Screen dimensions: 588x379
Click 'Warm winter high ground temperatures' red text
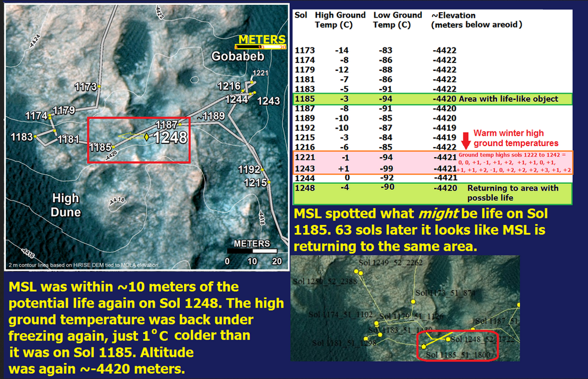click(516, 138)
